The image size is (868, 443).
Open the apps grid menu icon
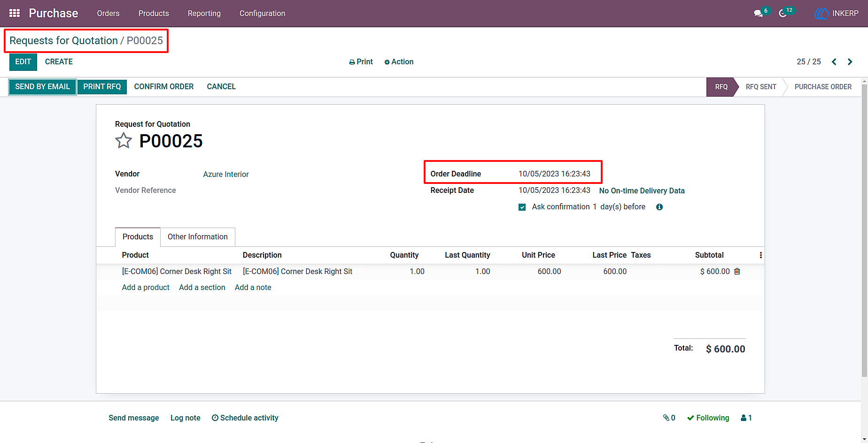[x=15, y=13]
